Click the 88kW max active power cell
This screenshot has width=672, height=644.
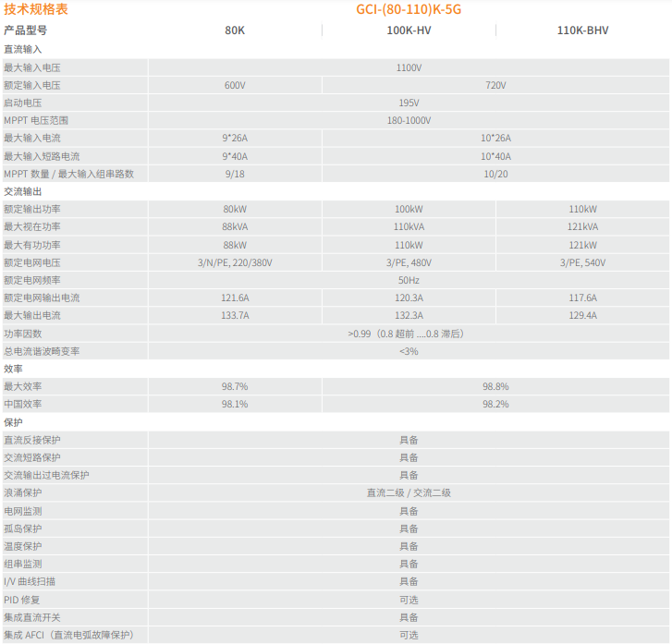pos(235,245)
